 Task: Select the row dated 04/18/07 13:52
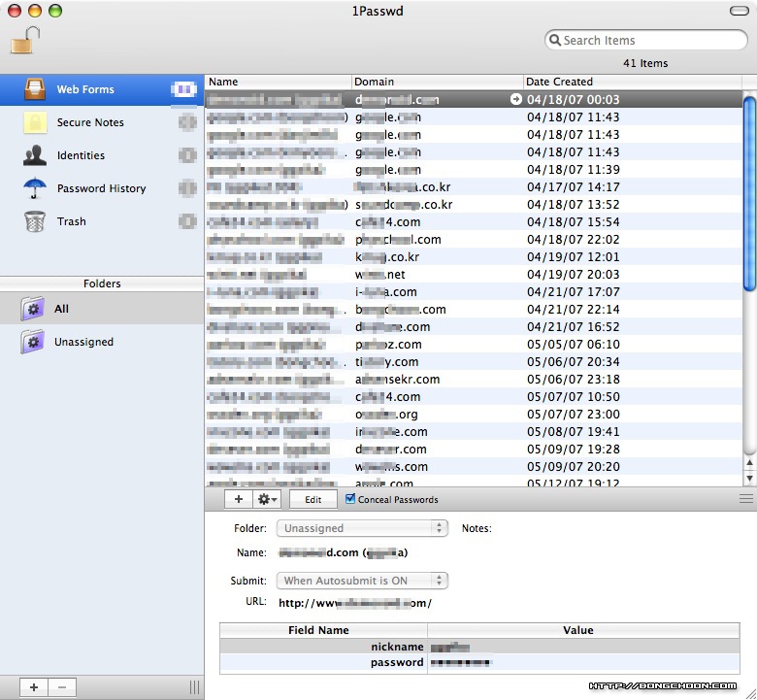[474, 204]
